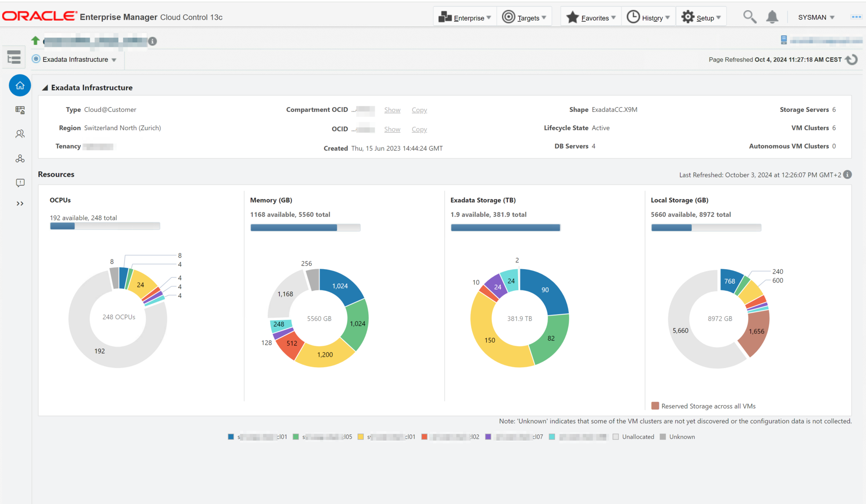Open the members sidebar icon
This screenshot has height=504, width=866.
(x=20, y=134)
